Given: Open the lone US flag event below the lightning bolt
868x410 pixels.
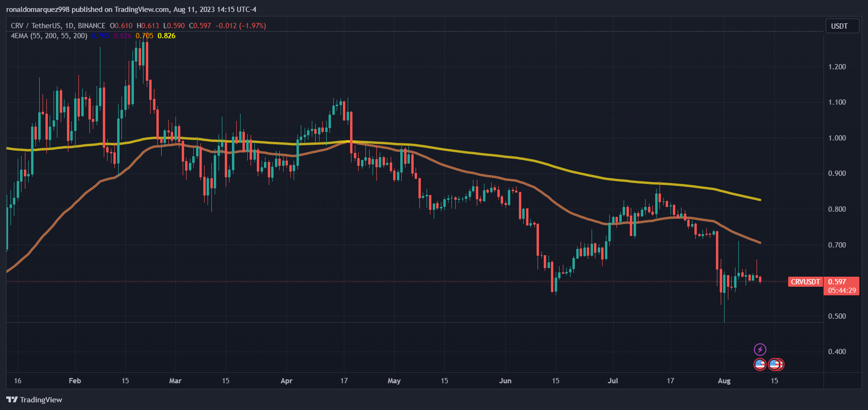Looking at the screenshot, I should [760, 365].
